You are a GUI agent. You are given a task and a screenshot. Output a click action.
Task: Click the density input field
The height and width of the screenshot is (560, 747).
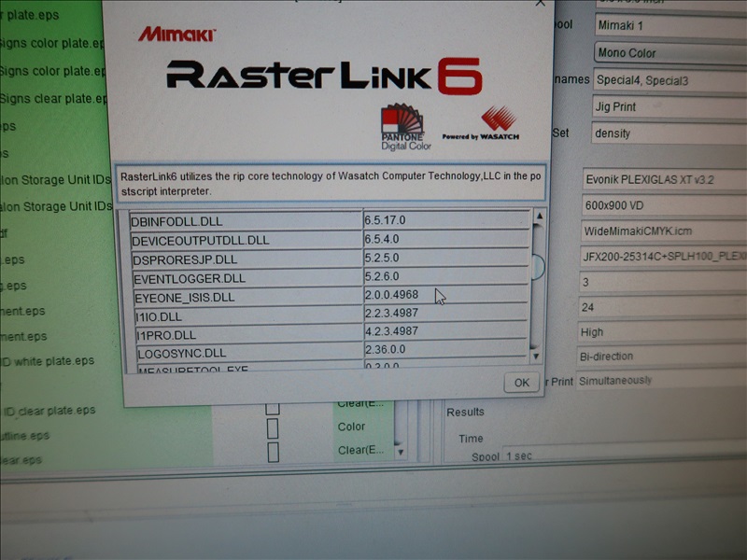point(669,133)
